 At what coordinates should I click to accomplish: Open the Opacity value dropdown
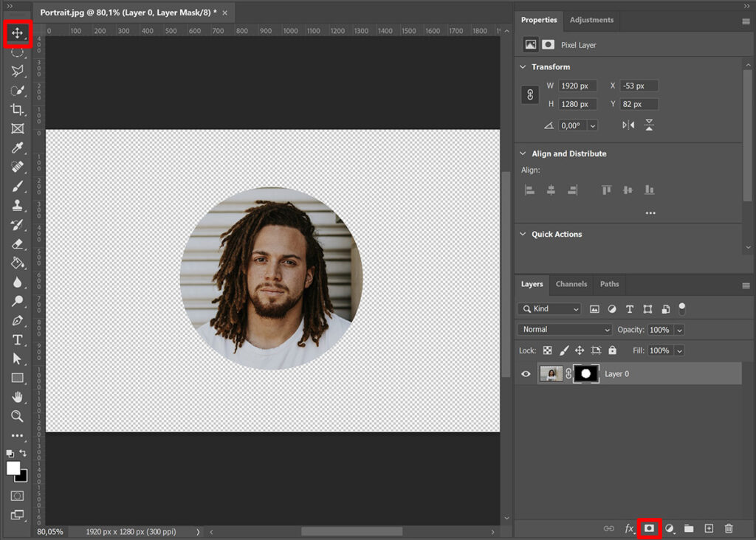click(x=680, y=330)
